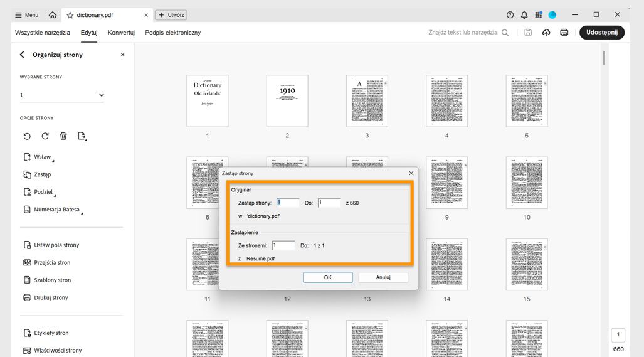Click the original Do end page field

pos(329,203)
